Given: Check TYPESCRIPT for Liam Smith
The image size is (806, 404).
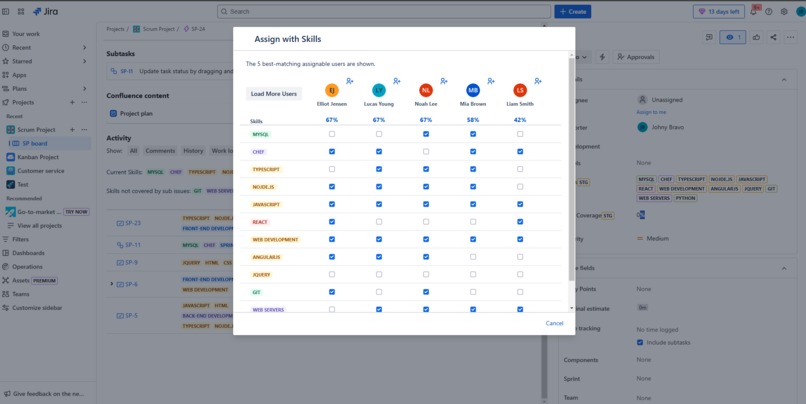Looking at the screenshot, I should [x=520, y=169].
